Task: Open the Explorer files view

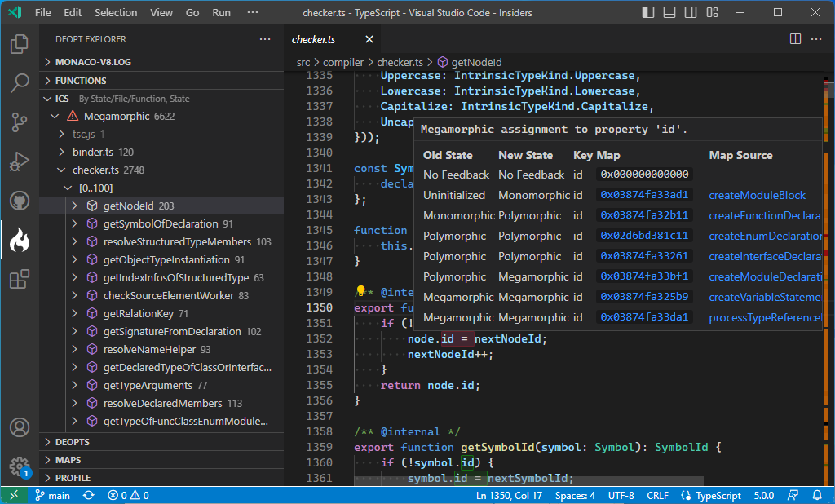Action: click(20, 44)
